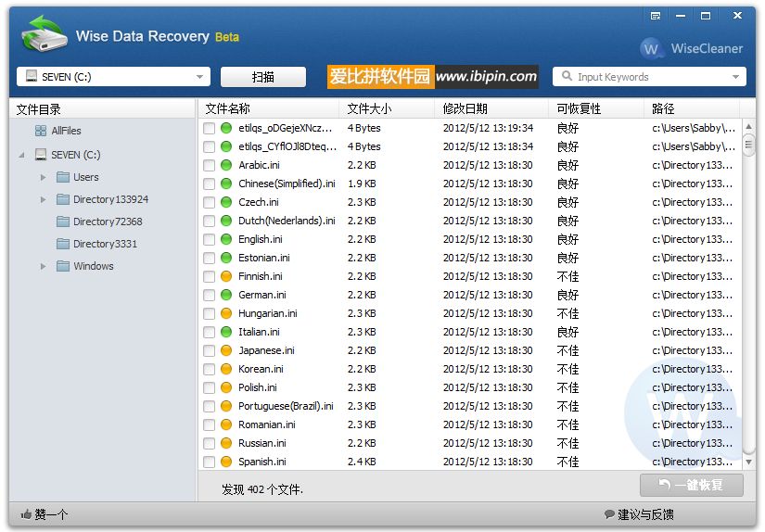Viewport: 765px width, 532px height.
Task: Click green status dot of Arabic.ini
Action: click(x=226, y=165)
